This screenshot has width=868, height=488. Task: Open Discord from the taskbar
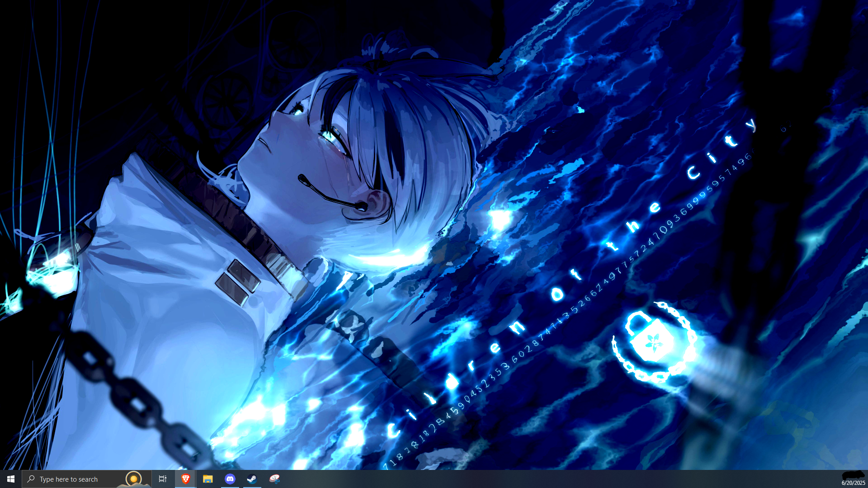coord(230,479)
